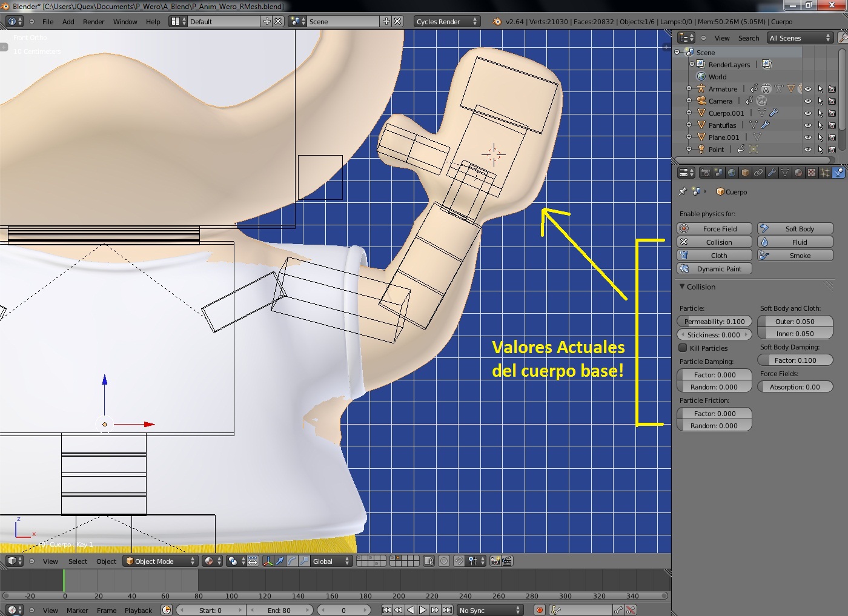This screenshot has width=848, height=616.
Task: Click the record keyframe button in timeline
Action: click(x=539, y=610)
